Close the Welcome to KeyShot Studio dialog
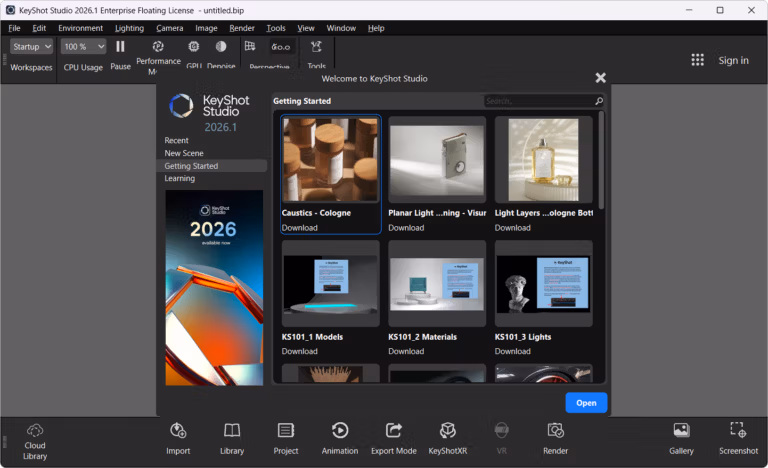This screenshot has height=468, width=768. 600,77
